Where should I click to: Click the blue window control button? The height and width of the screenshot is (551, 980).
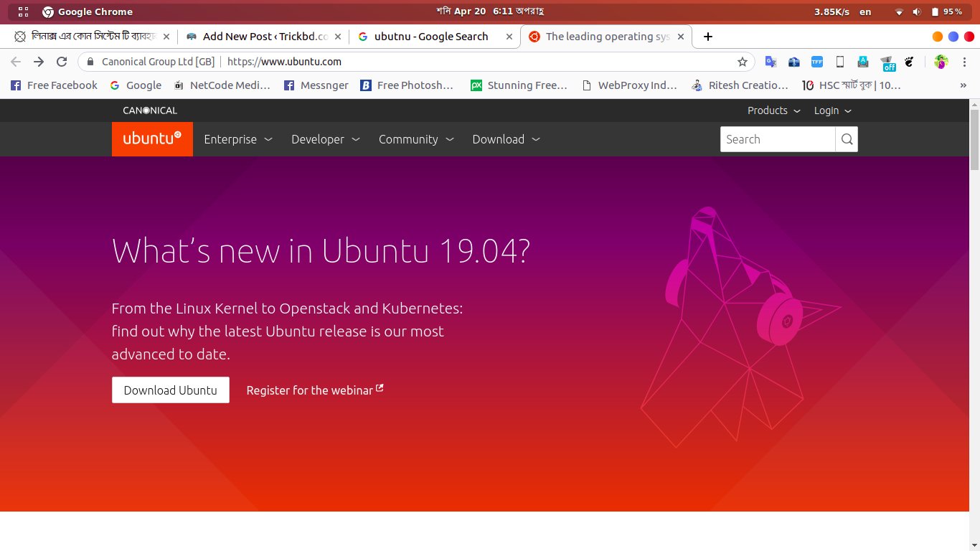[953, 37]
